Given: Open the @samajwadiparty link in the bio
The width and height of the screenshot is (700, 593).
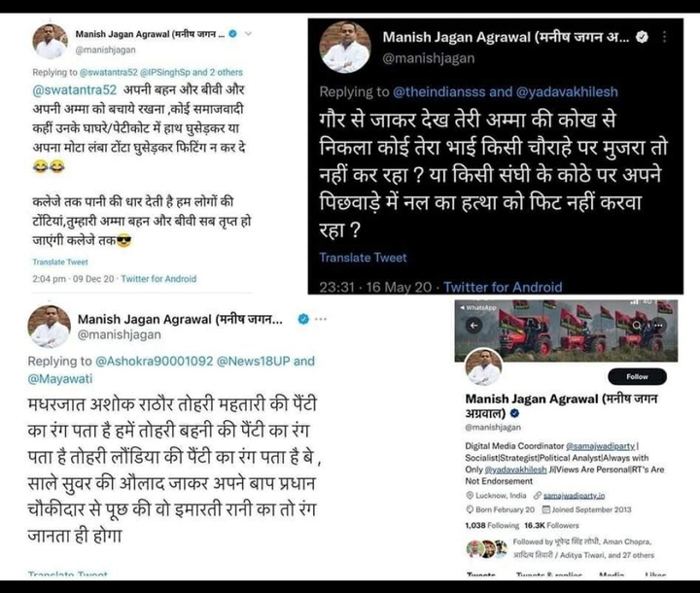Looking at the screenshot, I should coord(600,446).
